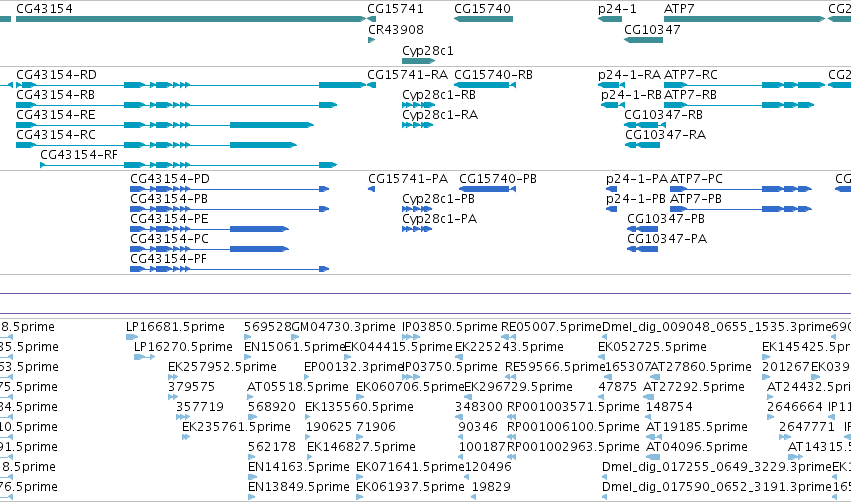Select Dmel_dig_017255_0649_3229.3prime feature

[x=605, y=477]
